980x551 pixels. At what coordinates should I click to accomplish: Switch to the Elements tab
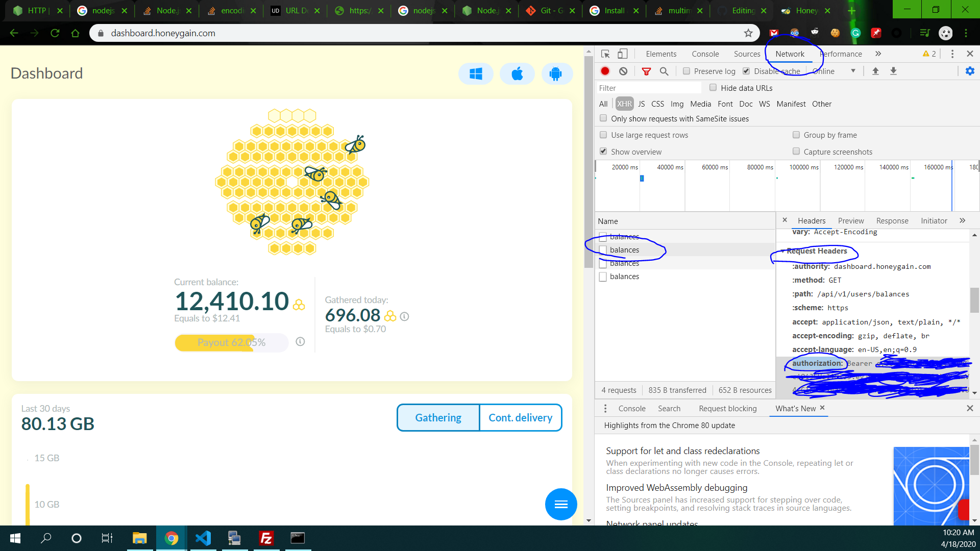pyautogui.click(x=661, y=54)
